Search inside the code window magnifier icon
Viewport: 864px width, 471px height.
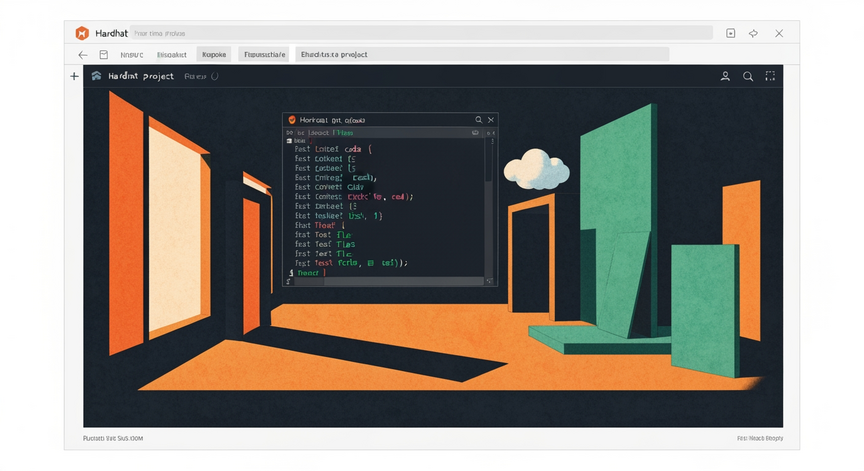478,120
